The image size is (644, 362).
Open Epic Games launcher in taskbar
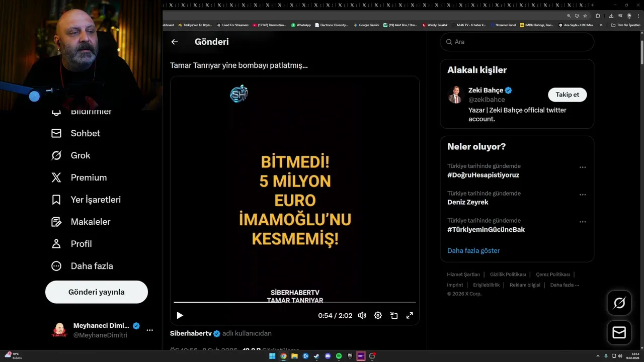(350, 356)
